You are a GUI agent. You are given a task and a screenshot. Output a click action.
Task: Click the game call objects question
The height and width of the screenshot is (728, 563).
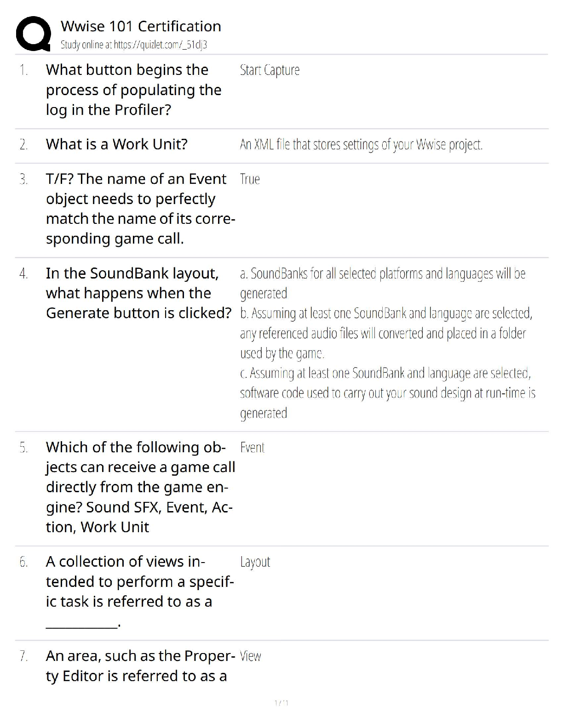pos(140,487)
